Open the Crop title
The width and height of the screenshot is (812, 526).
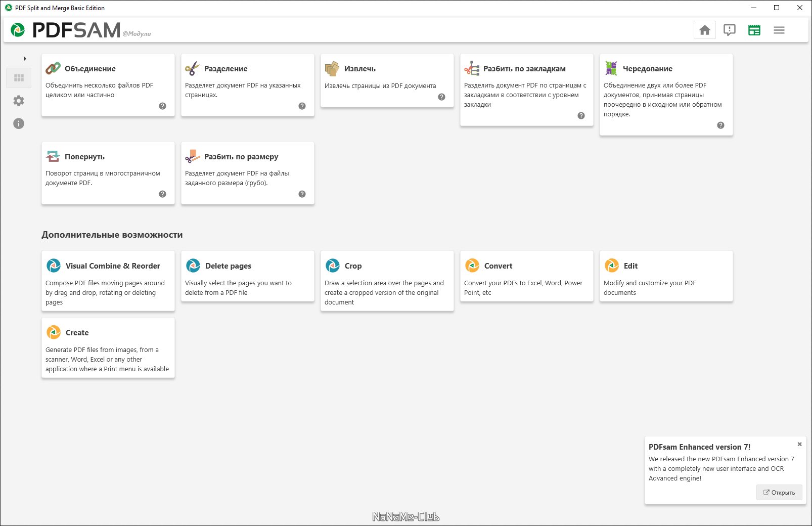[x=353, y=266]
